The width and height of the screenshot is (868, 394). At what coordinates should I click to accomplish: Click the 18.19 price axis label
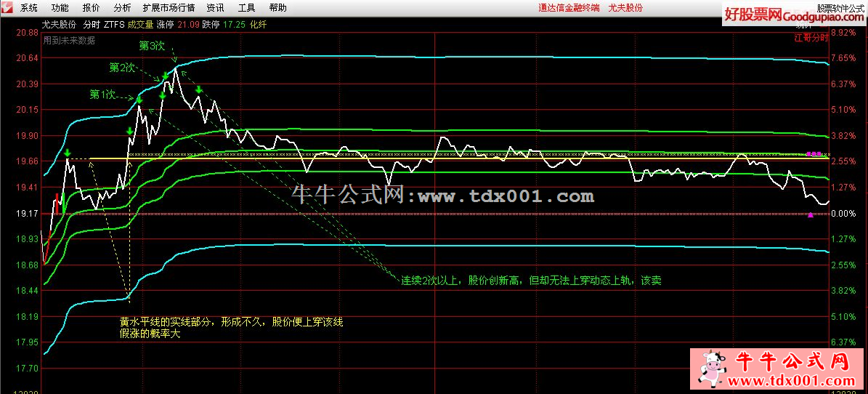(x=26, y=316)
